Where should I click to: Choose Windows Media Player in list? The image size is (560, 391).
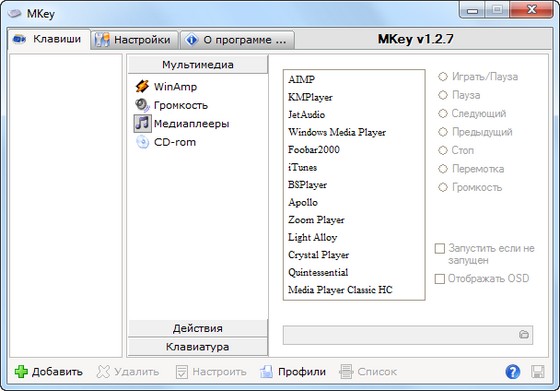(337, 132)
